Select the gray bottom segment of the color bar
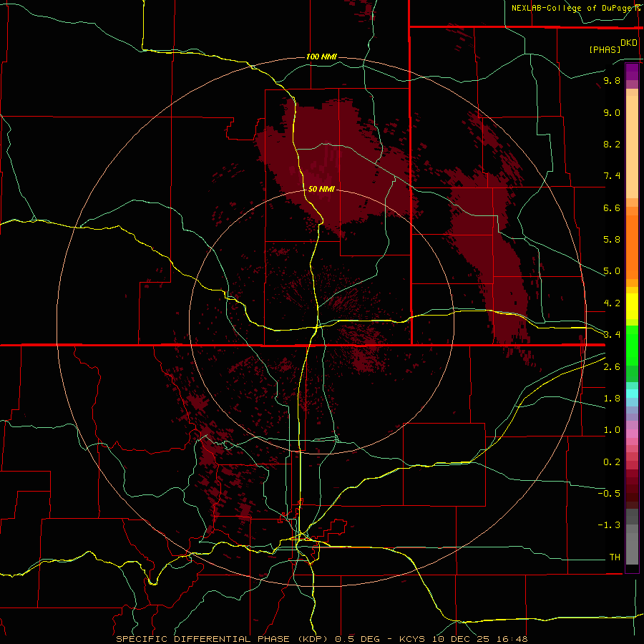 click(x=632, y=548)
